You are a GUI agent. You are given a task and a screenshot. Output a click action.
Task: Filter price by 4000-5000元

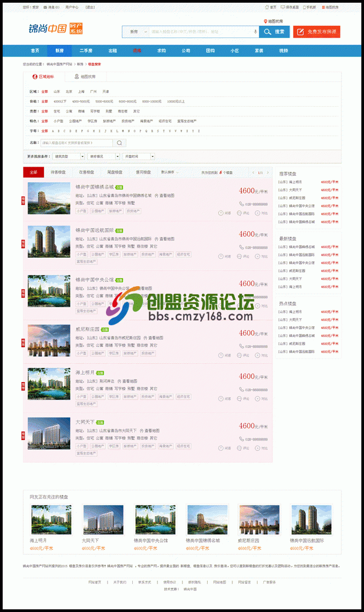point(81,101)
